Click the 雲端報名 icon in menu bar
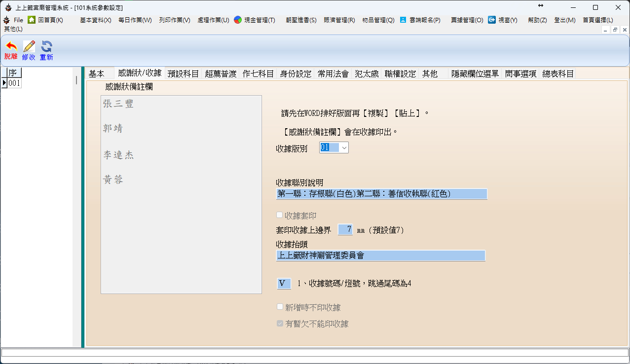This screenshot has width=630, height=364. pyautogui.click(x=403, y=20)
